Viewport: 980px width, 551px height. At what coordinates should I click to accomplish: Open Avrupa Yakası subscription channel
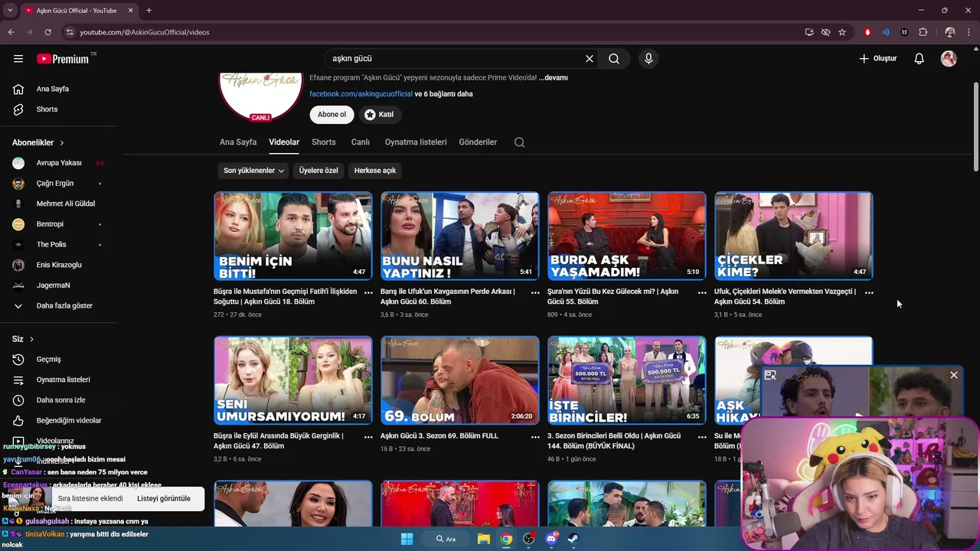click(59, 163)
